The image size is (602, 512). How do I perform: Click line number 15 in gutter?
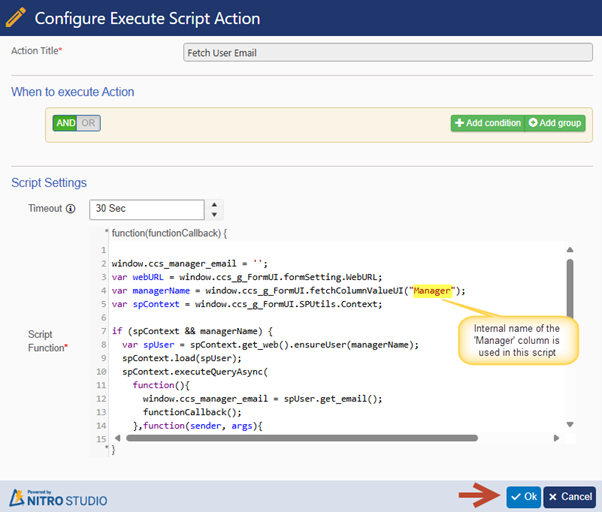click(x=101, y=439)
